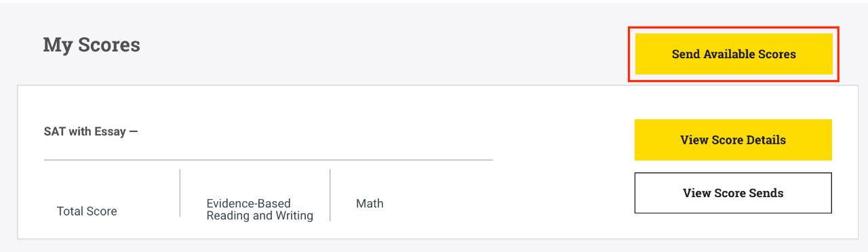This screenshot has height=252, width=868.
Task: Click the Total Score label
Action: [x=87, y=211]
